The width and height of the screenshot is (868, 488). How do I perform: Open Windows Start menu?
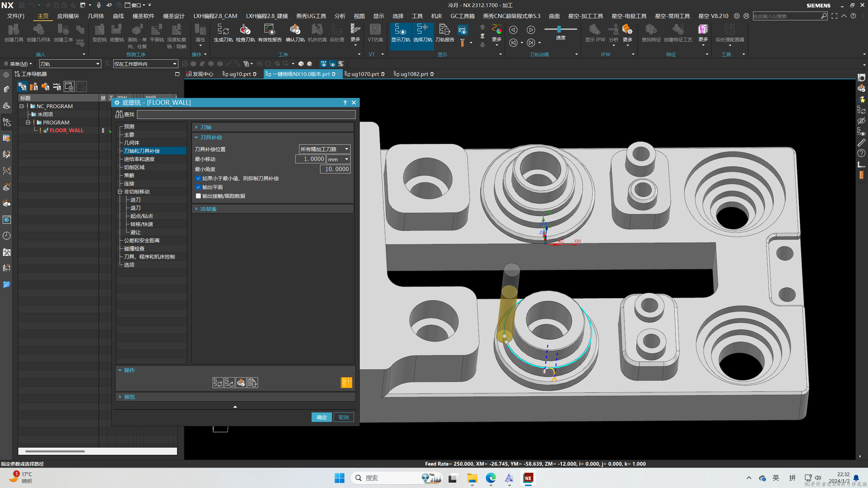339,478
